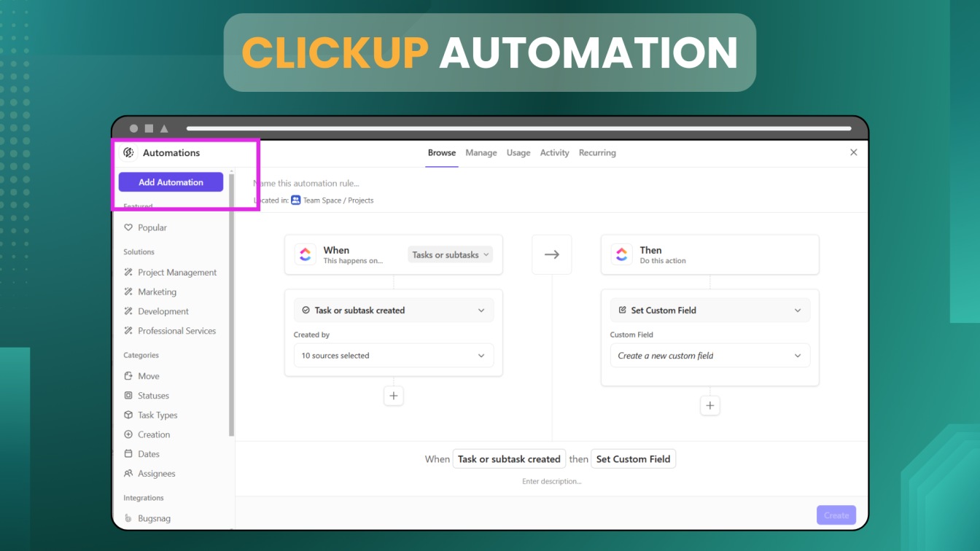Open the Professional Services solution templates
Viewport: 980px width, 551px height.
pyautogui.click(x=177, y=331)
